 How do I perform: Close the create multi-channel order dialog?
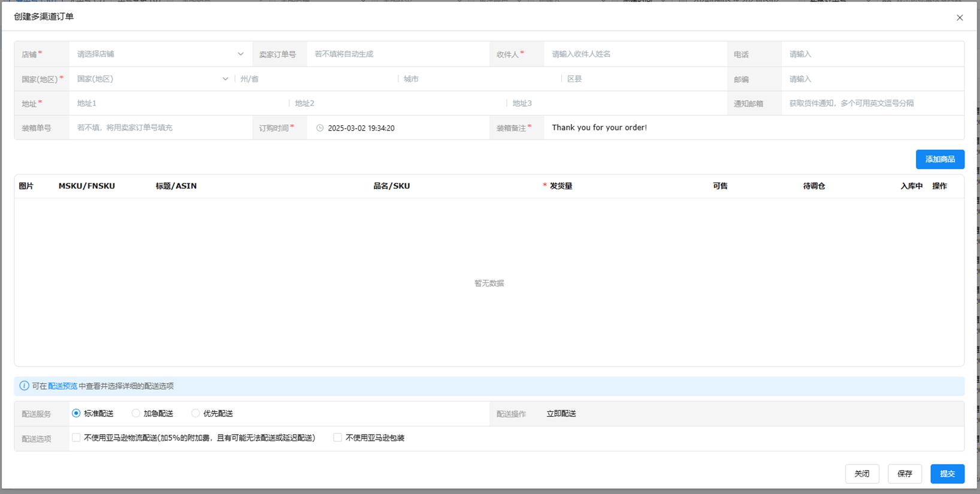pyautogui.click(x=960, y=17)
